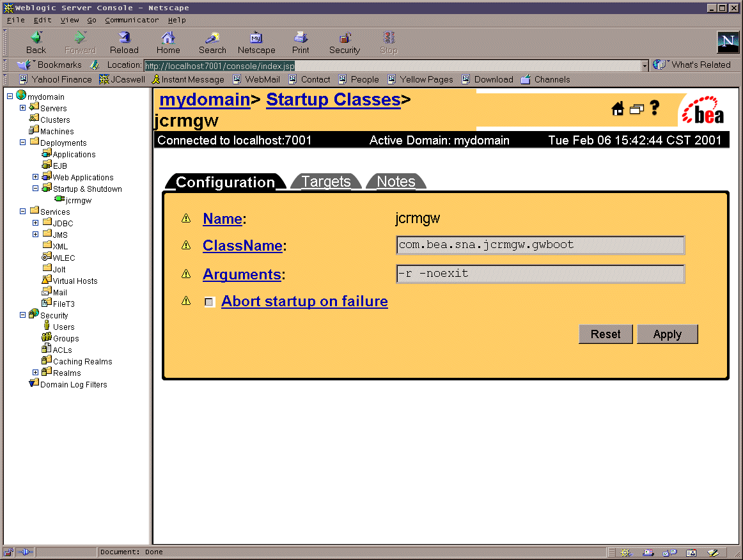Viewport: 743px width, 560px height.
Task: Collapse the Deployments tree node
Action: coord(22,142)
